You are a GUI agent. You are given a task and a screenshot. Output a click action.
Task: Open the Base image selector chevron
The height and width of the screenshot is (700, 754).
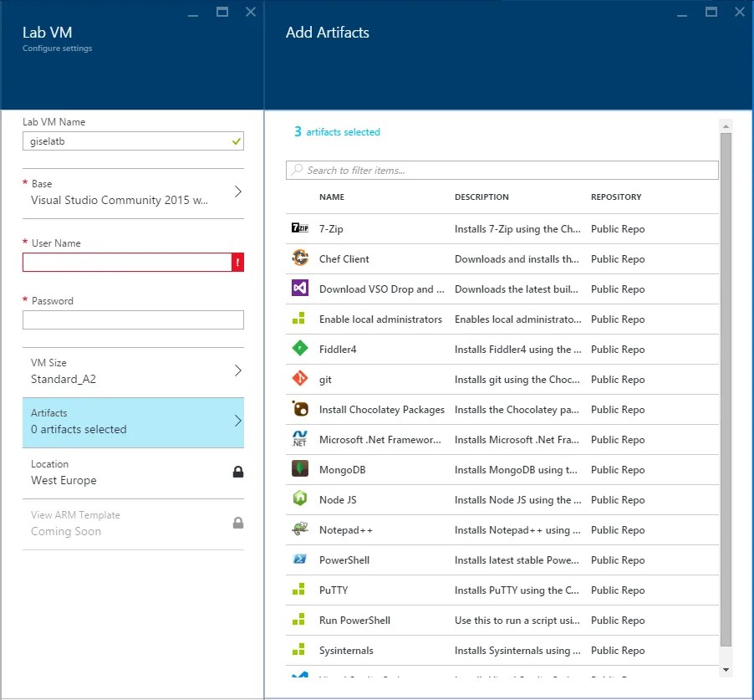238,192
